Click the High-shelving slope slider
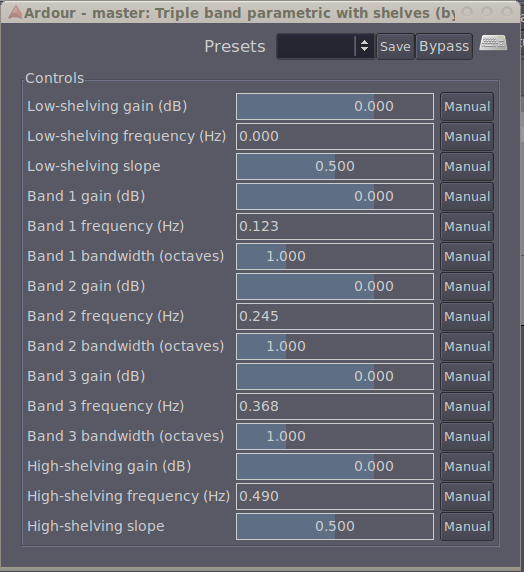Image resolution: width=524 pixels, height=572 pixels. (x=335, y=526)
